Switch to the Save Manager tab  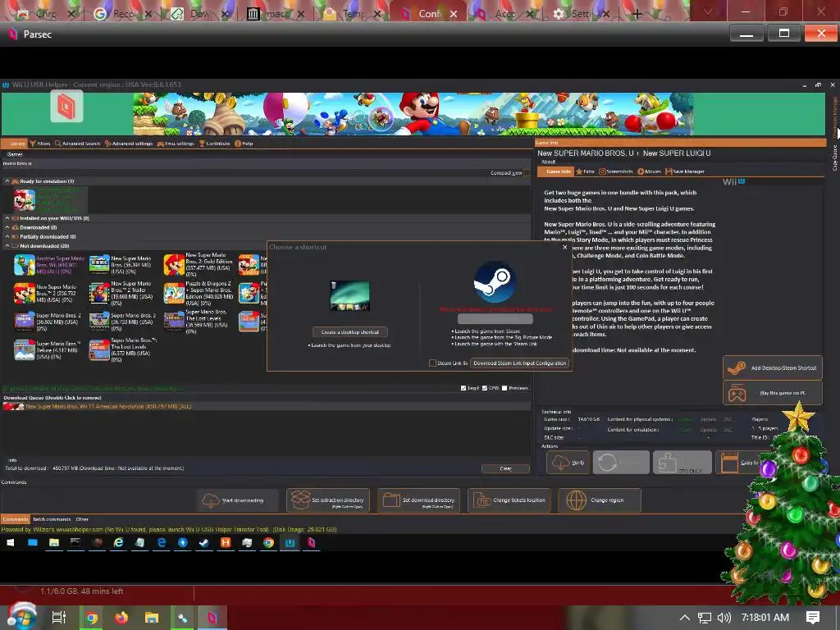tap(685, 171)
